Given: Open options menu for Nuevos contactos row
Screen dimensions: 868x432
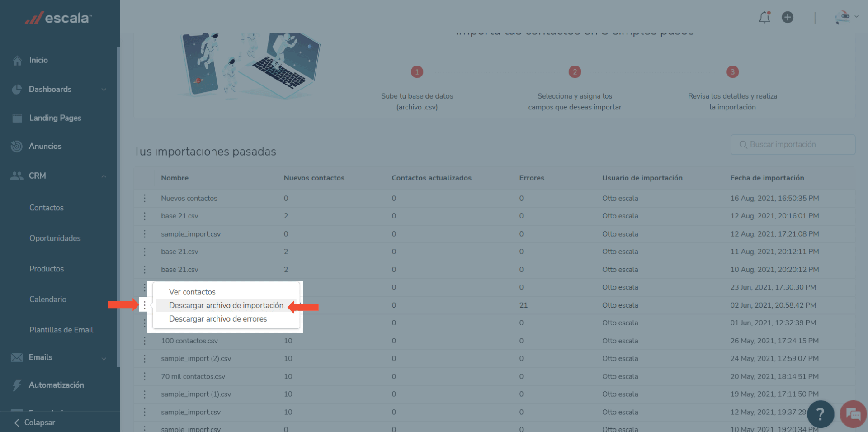Looking at the screenshot, I should tap(145, 198).
